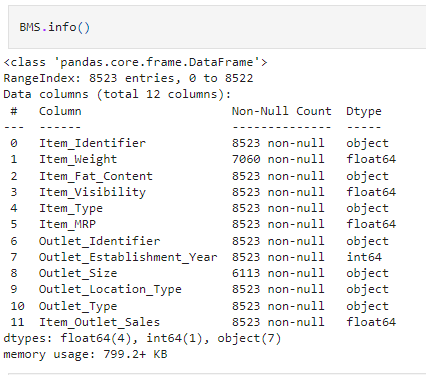Image resolution: width=426 pixels, height=375 pixels.
Task: Click the RangeIndex 8523 entries line
Action: (128, 78)
